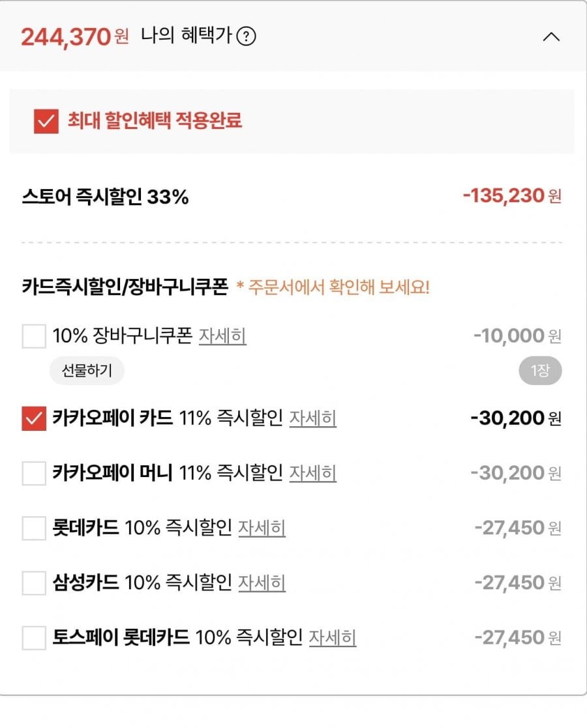The image size is (587, 728).
Task: Show 자세히 details for 삼성카드
Action: coord(262,583)
